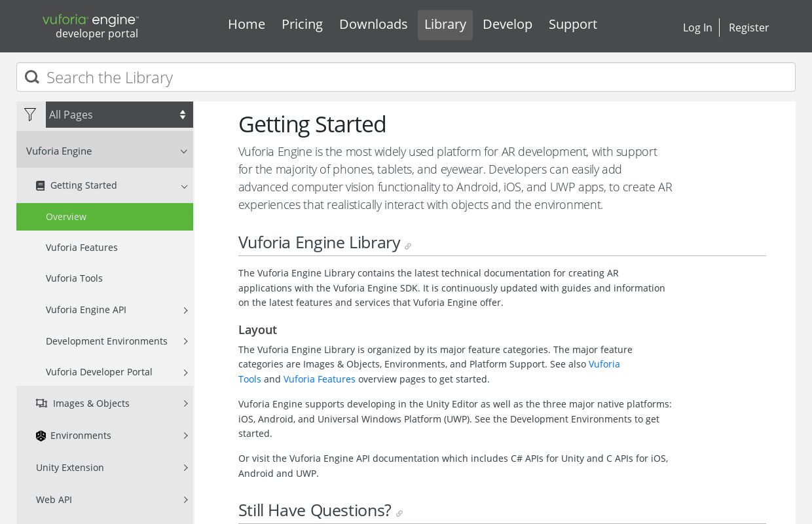812x524 pixels.
Task: Click the Layout subheading
Action: coord(257,330)
